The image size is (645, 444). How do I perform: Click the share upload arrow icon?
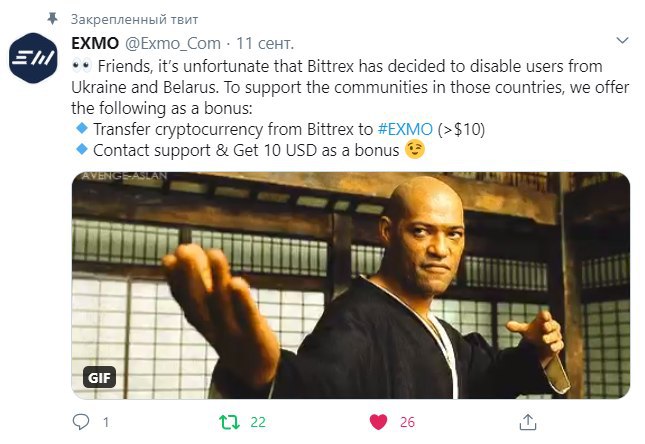528,422
